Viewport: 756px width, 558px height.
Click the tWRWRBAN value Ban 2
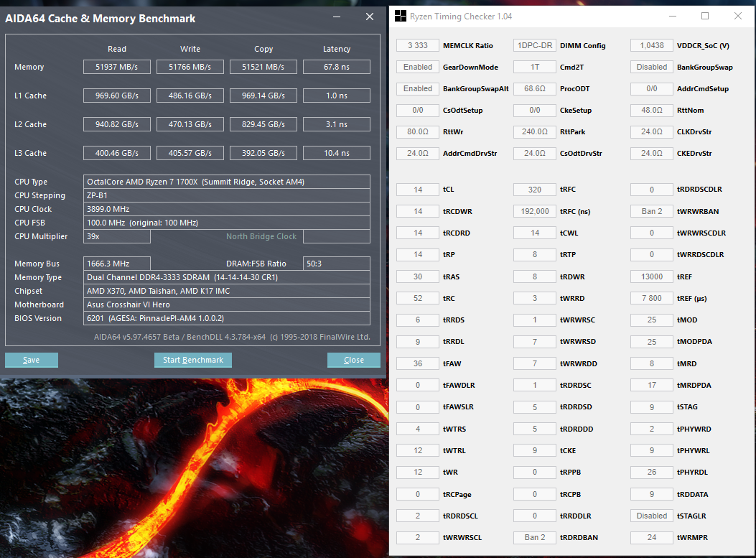(x=652, y=211)
